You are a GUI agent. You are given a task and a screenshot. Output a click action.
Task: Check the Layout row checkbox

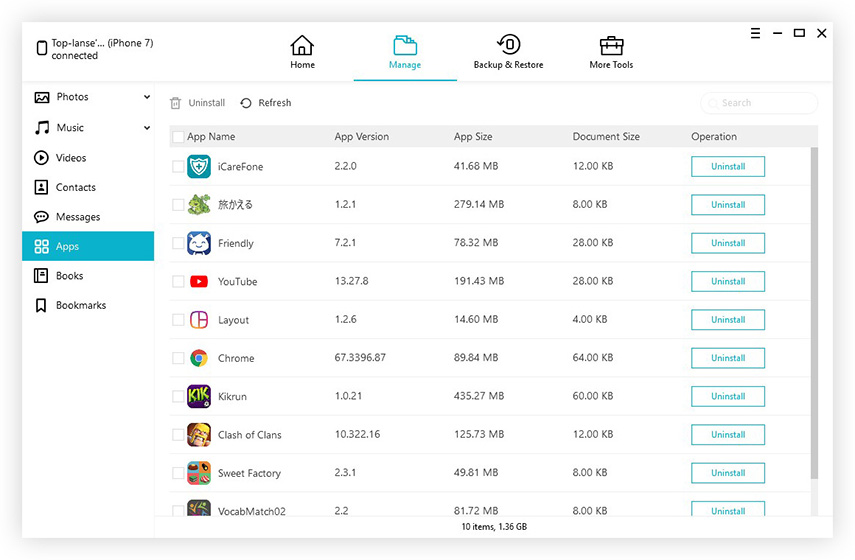coord(178,320)
